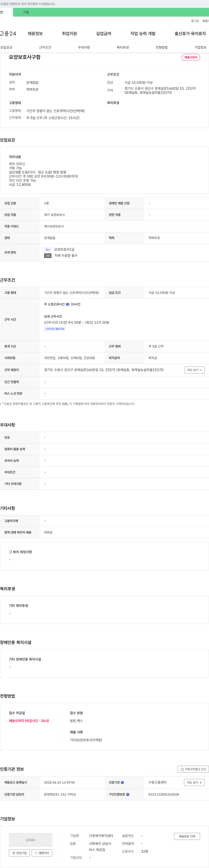Screen dimensions: 209x868
Task: Jump to the 우대사항 section tab
Action: [x=84, y=47]
